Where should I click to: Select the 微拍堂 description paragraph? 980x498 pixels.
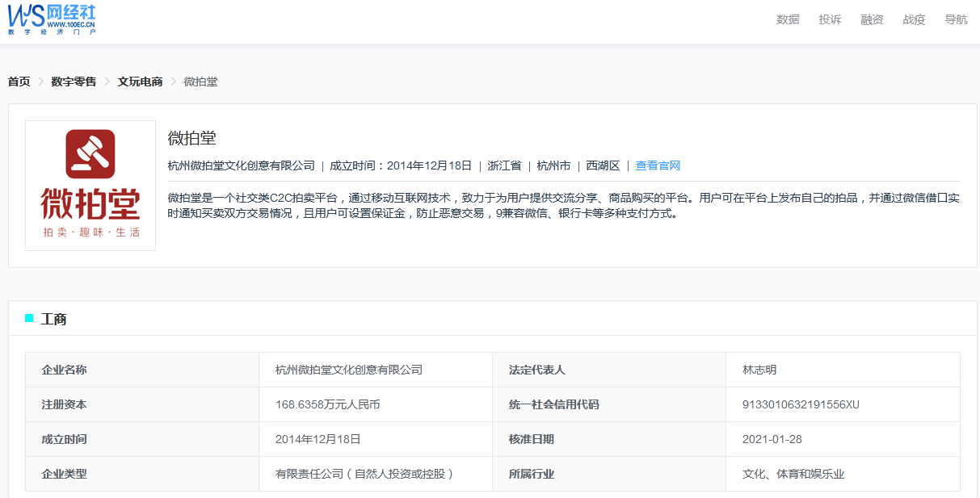click(564, 206)
